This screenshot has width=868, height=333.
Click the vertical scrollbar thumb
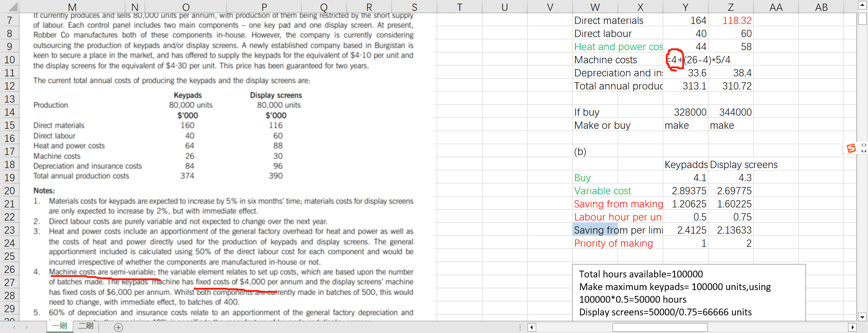click(x=862, y=19)
